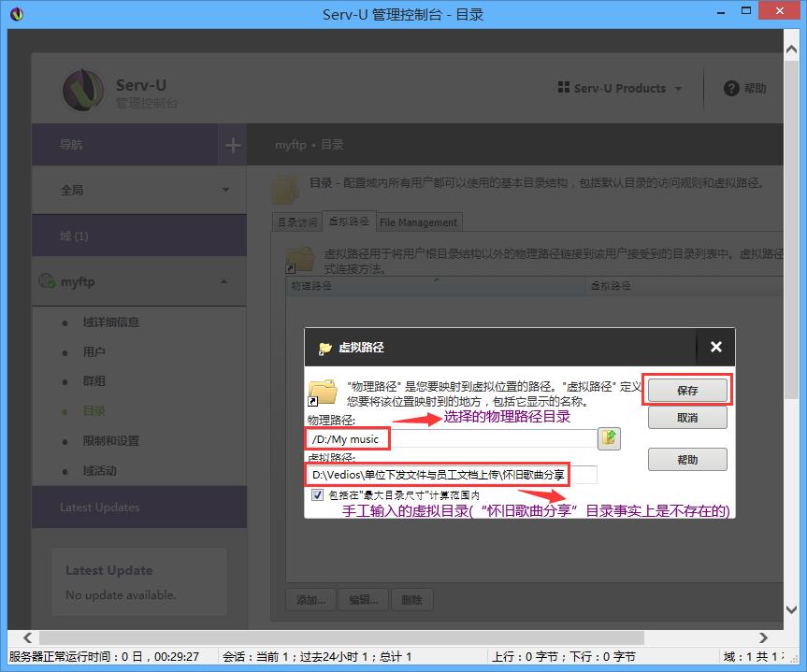
Task: Maximize the Serv-U window
Action: tap(746, 11)
